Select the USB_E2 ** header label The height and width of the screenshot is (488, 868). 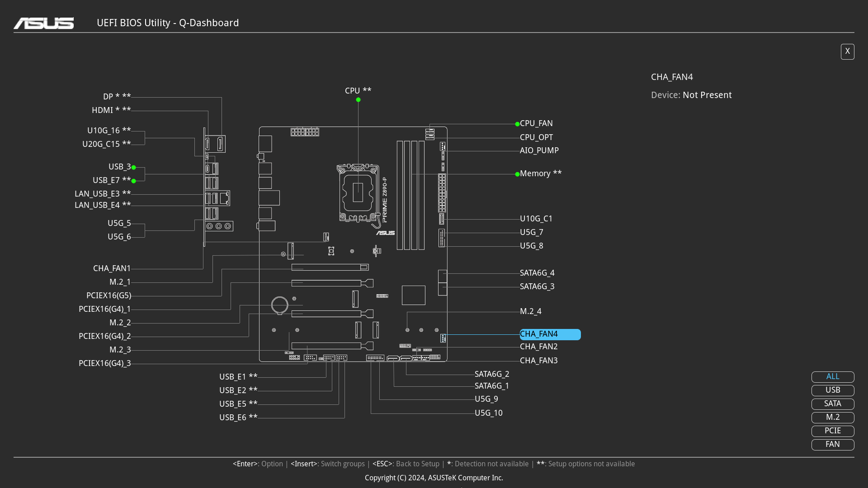(238, 390)
